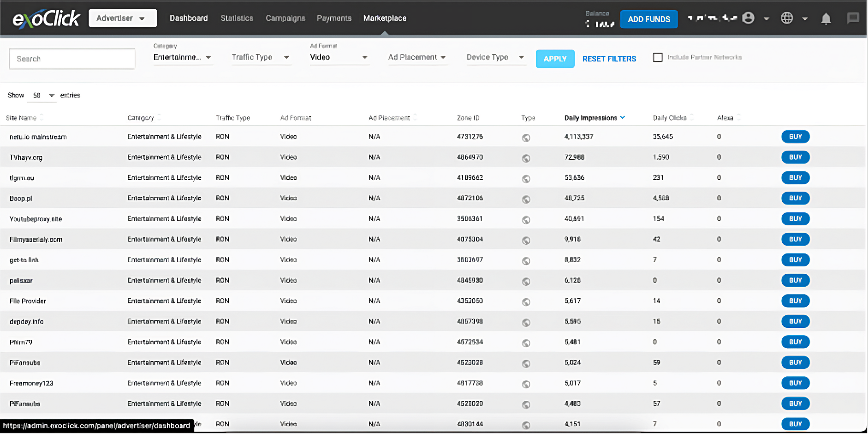This screenshot has height=434, width=868.
Task: Expand the Ad Placement filter dropdown
Action: point(417,57)
